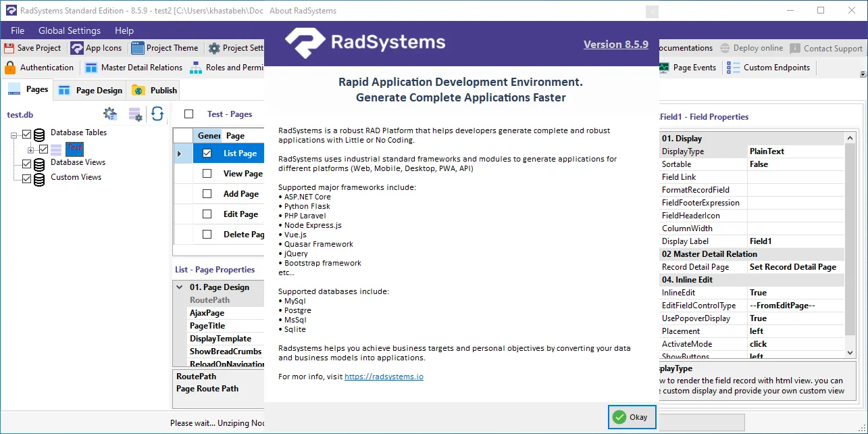This screenshot has width=868, height=434.
Task: Open Roles and Permissions hierarchy icon
Action: 196,68
